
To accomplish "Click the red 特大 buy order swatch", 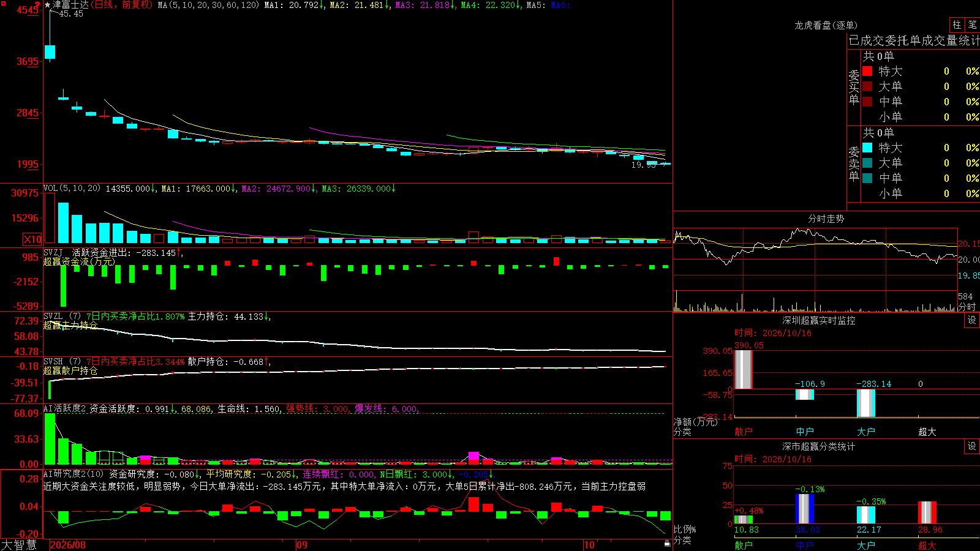I will (x=867, y=71).
